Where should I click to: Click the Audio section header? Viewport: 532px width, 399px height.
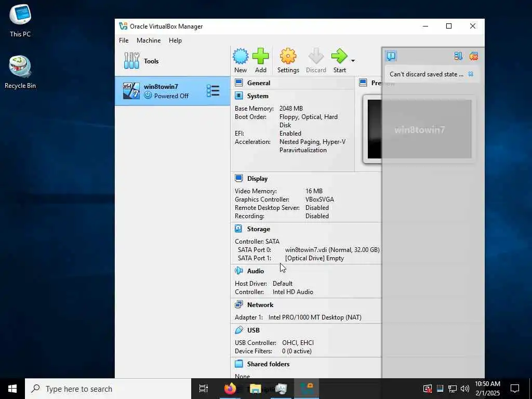point(256,271)
